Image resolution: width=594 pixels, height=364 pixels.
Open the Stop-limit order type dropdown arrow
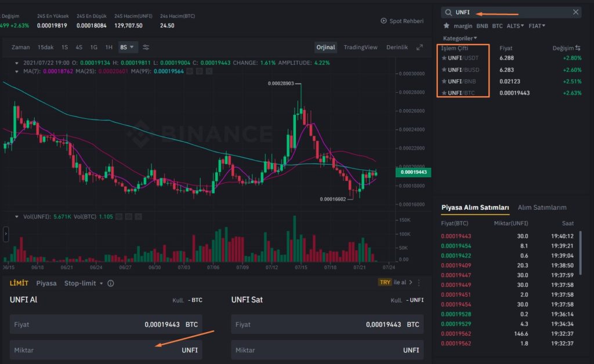click(101, 283)
